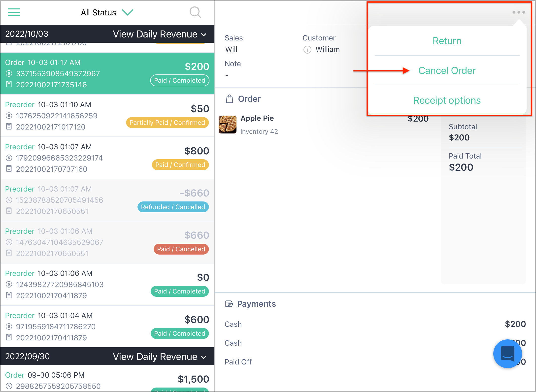Open the blue chat support bubble
Viewport: 536px width, 392px height.
(507, 354)
